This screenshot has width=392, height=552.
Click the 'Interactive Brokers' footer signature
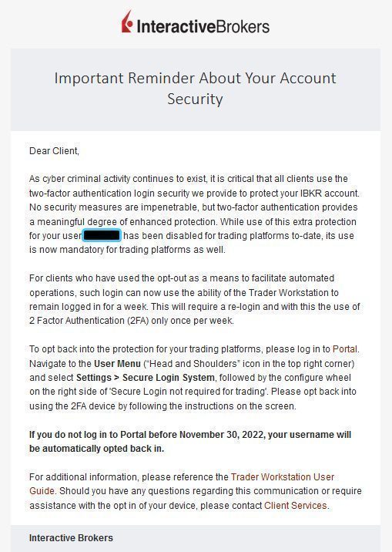pyautogui.click(x=71, y=538)
